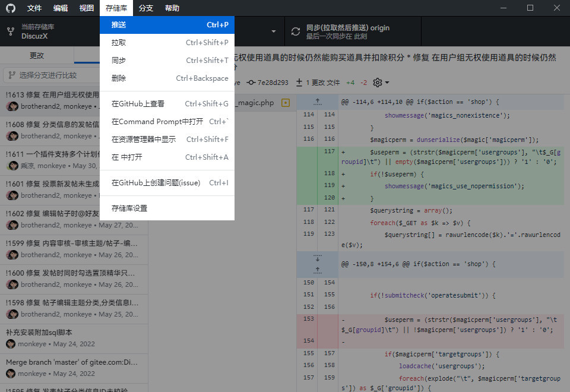The image size is (570, 392).
Task: Expand hidden lines between the two diff hunks
Action: (x=318, y=263)
